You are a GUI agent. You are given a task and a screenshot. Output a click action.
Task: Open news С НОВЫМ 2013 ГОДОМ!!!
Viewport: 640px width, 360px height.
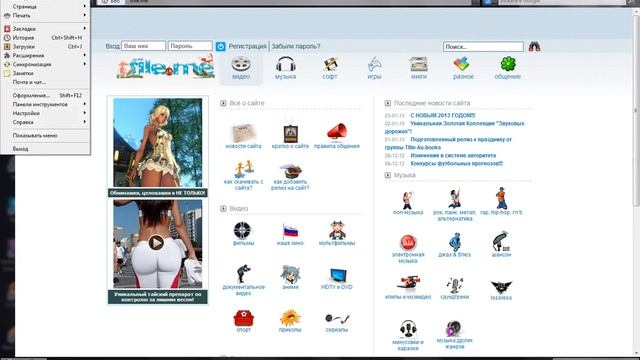[443, 116]
